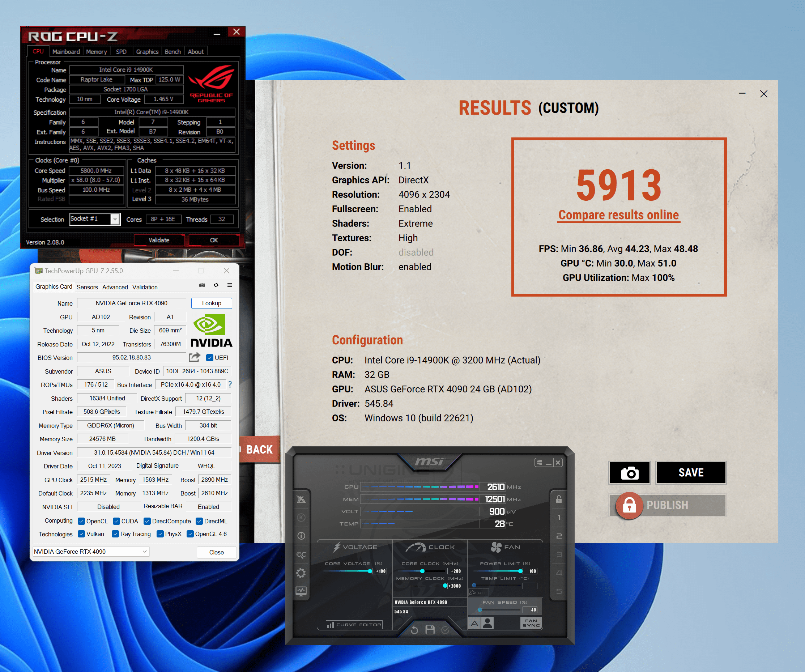Click the Memory Clock slider handle
Screen dimensions: 805x672
coord(445,586)
